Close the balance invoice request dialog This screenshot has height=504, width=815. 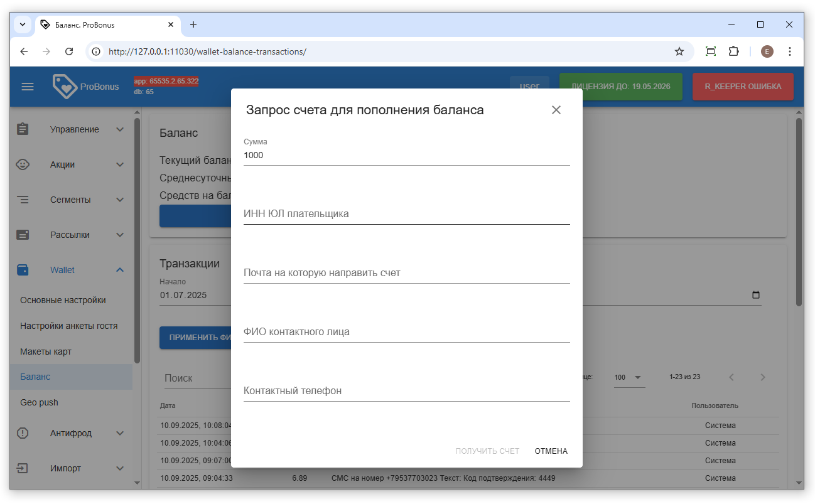pyautogui.click(x=556, y=110)
